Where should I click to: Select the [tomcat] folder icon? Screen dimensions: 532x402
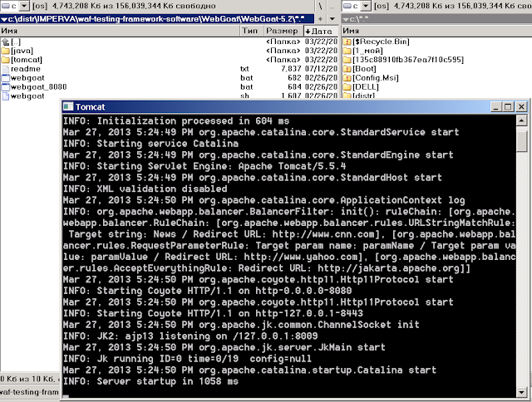coord(6,60)
